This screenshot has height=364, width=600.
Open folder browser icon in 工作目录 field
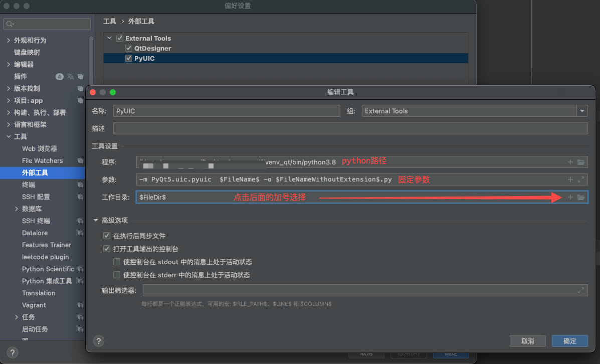(581, 197)
